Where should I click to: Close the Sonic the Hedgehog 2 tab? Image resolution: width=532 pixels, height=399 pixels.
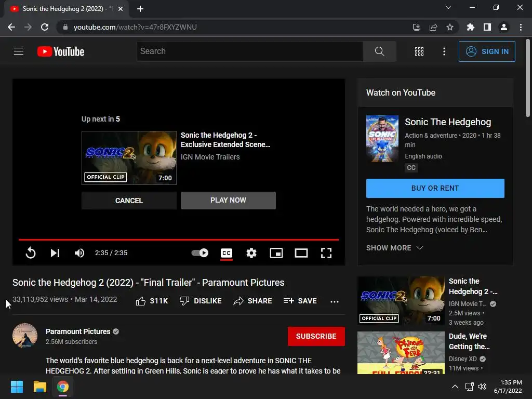pos(121,9)
